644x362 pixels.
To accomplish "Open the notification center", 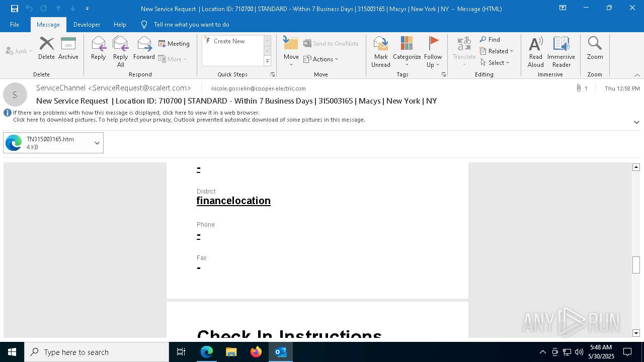I will 627,352.
